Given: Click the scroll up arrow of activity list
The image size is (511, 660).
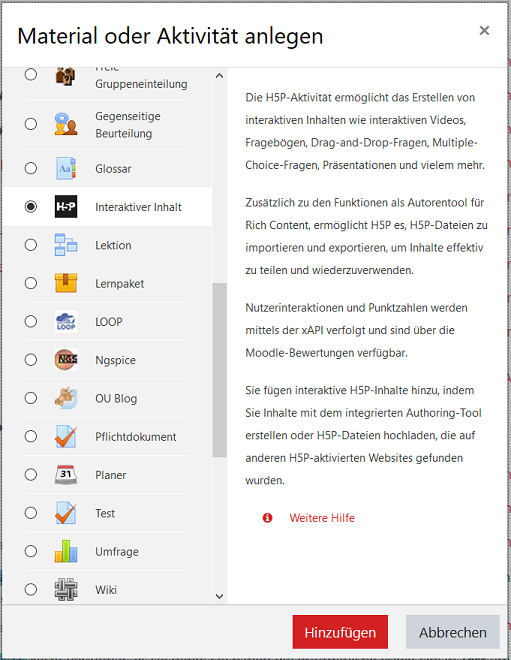Looking at the screenshot, I should (219, 76).
